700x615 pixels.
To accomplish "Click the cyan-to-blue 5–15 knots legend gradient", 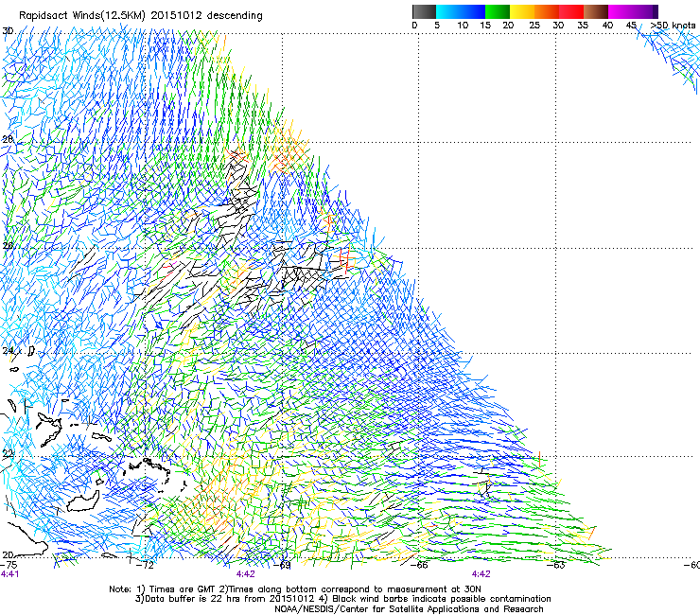I will pyautogui.click(x=461, y=11).
